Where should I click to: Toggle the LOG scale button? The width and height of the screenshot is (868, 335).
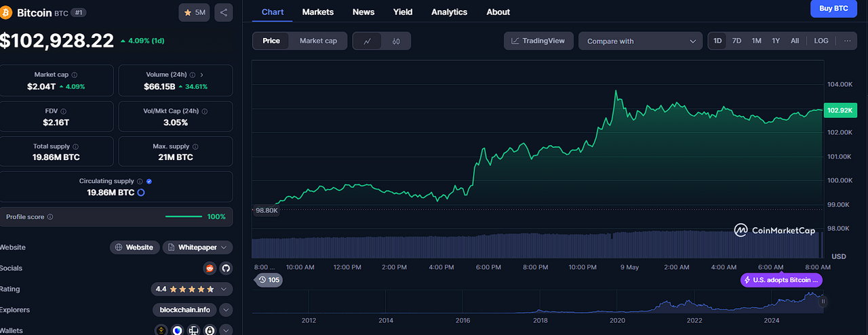(x=821, y=41)
